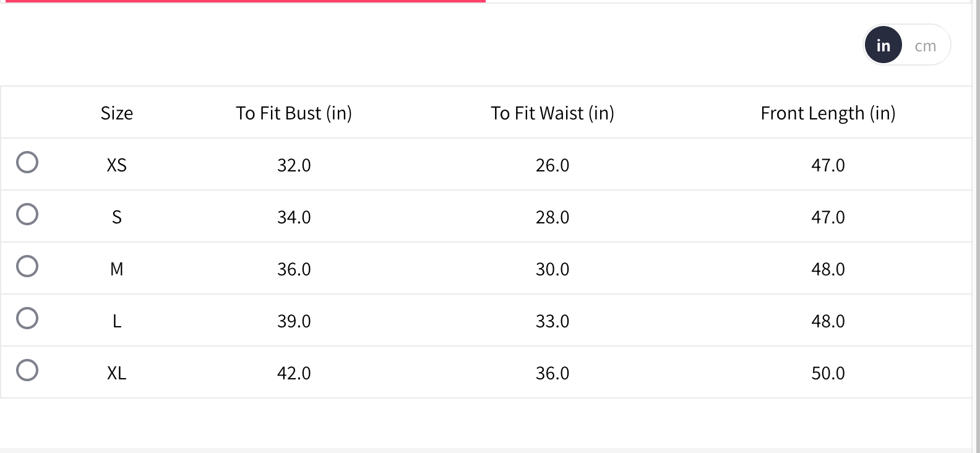Click the To Fit Bust column header
980x453 pixels.
coord(294,113)
